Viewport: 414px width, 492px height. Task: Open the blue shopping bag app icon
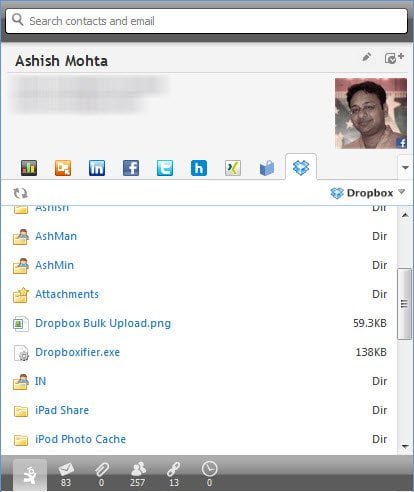point(267,168)
